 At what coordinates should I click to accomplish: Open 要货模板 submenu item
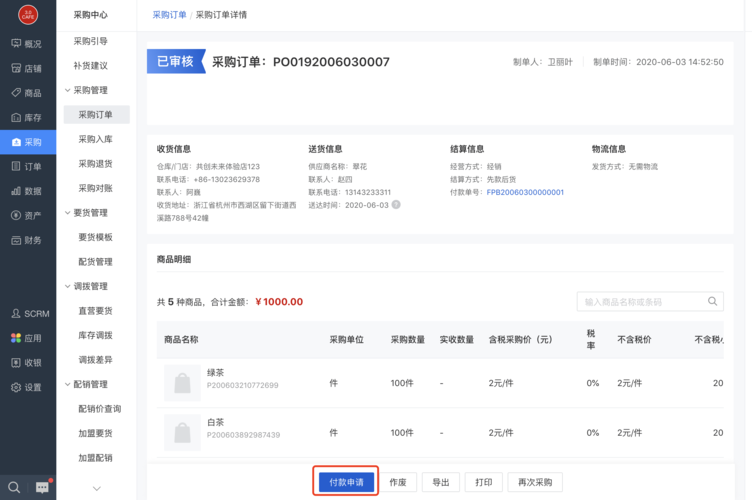pos(95,237)
